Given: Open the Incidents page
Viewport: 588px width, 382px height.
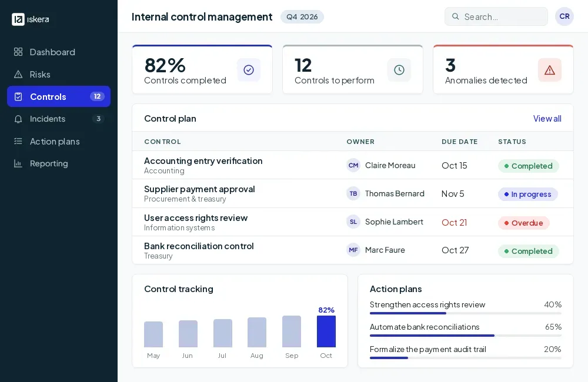Looking at the screenshot, I should tap(59, 119).
